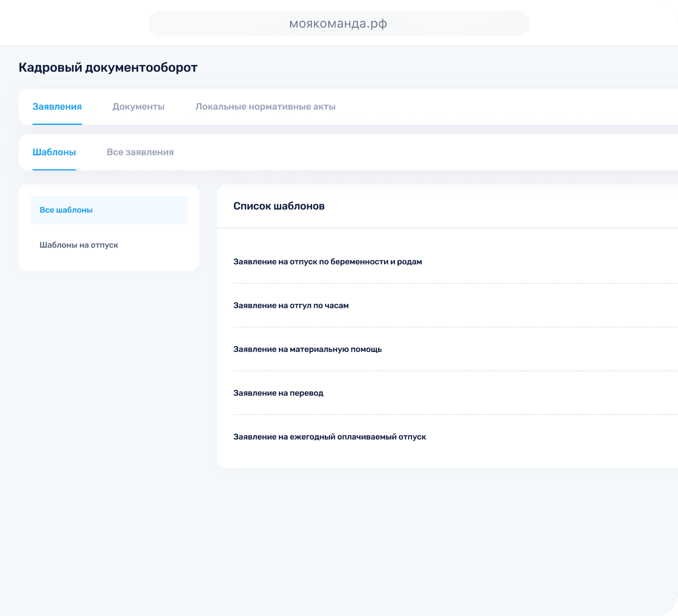Open Заявление на перевод template

tap(278, 393)
